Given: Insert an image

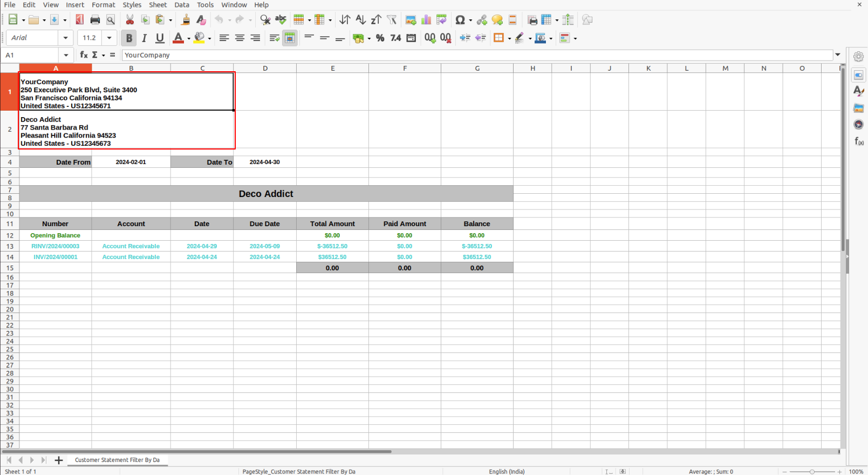Looking at the screenshot, I should [x=411, y=20].
